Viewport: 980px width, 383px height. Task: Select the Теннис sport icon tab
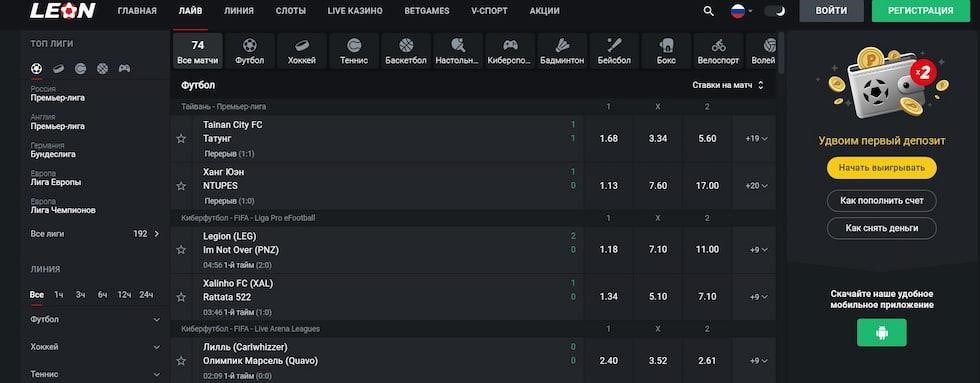pos(354,51)
